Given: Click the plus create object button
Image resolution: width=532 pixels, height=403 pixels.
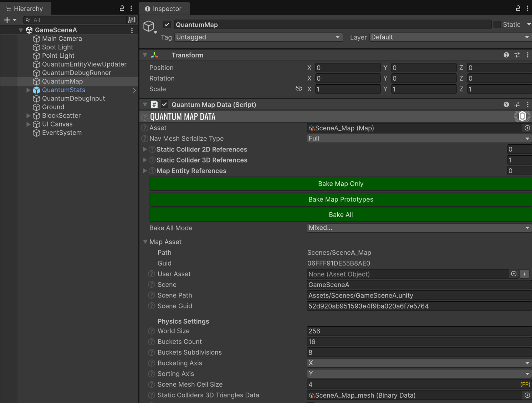Looking at the screenshot, I should tap(10, 20).
